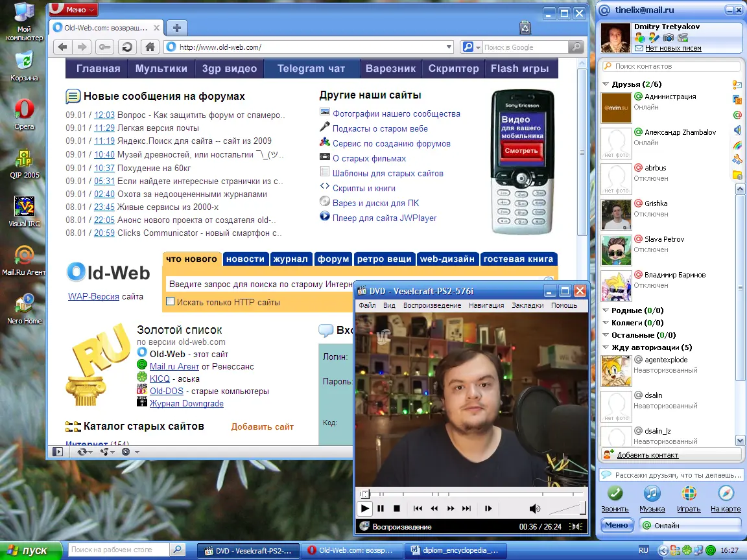Open the address bar dropdown arrow

[449, 47]
